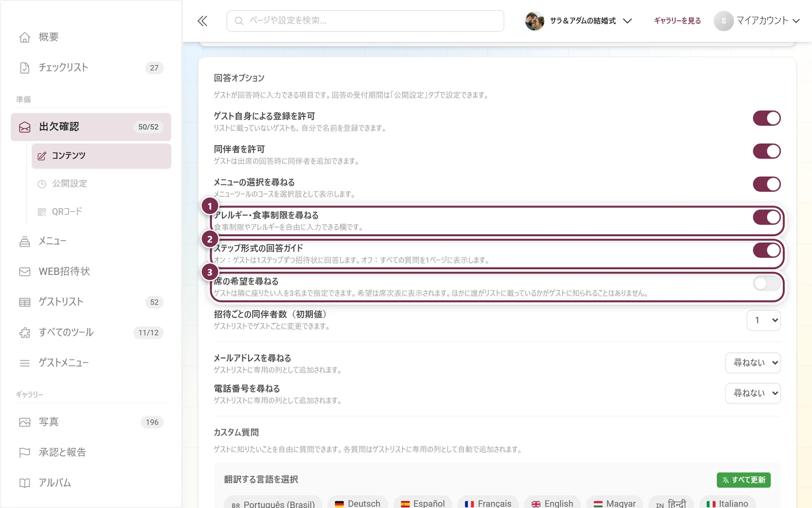812x508 pixels.
Task: Open the メールアドレスを尋ねる dropdown
Action: (x=753, y=363)
